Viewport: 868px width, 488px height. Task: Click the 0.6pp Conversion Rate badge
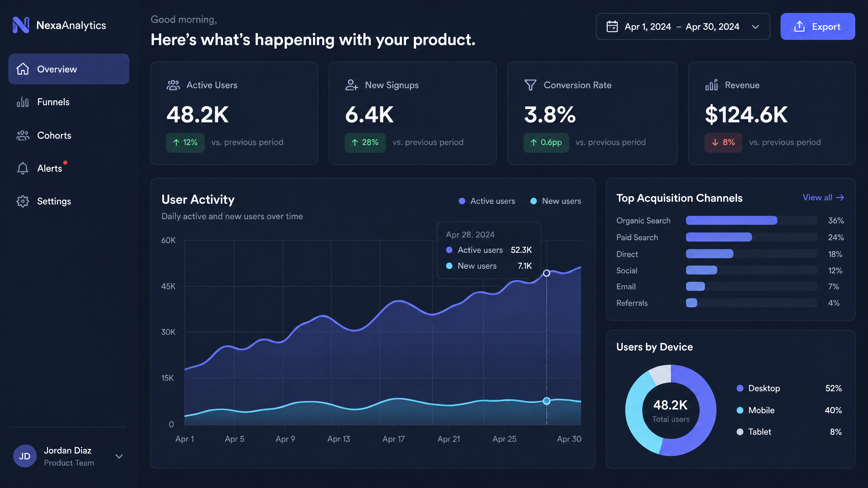[x=546, y=143]
